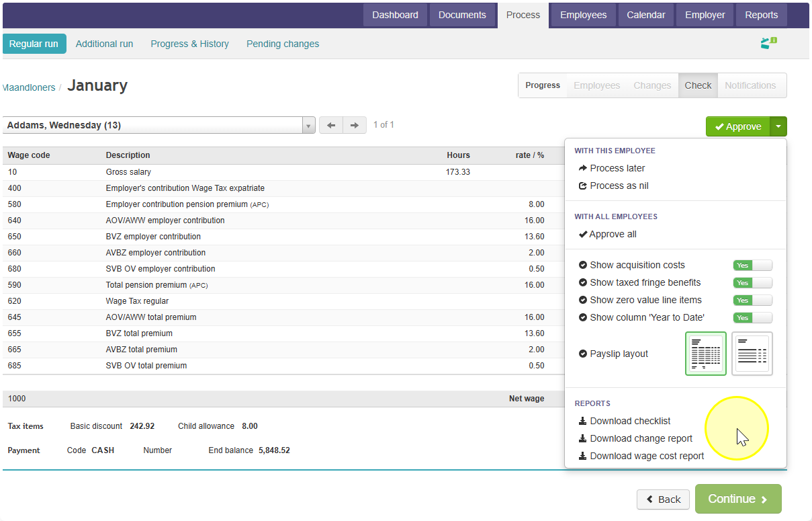This screenshot has height=521, width=812.
Task: Click the Back button
Action: pos(663,499)
